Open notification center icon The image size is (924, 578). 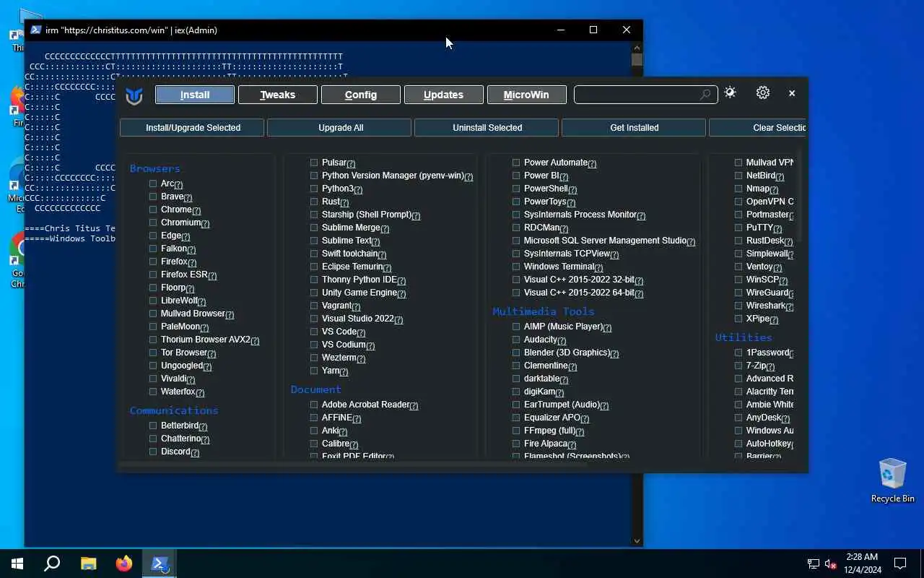900,564
